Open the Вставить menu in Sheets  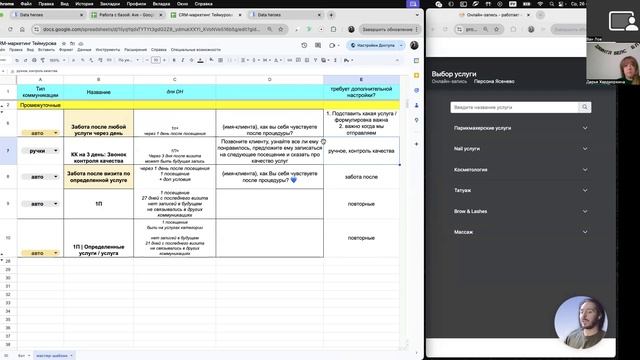point(46,50)
